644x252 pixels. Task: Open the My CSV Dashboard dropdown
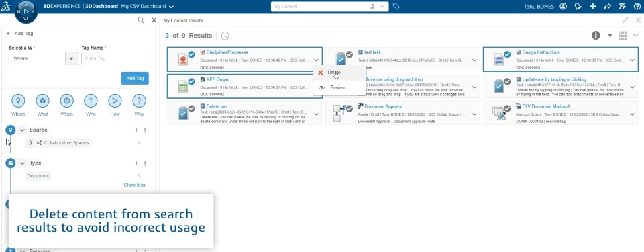(171, 7)
